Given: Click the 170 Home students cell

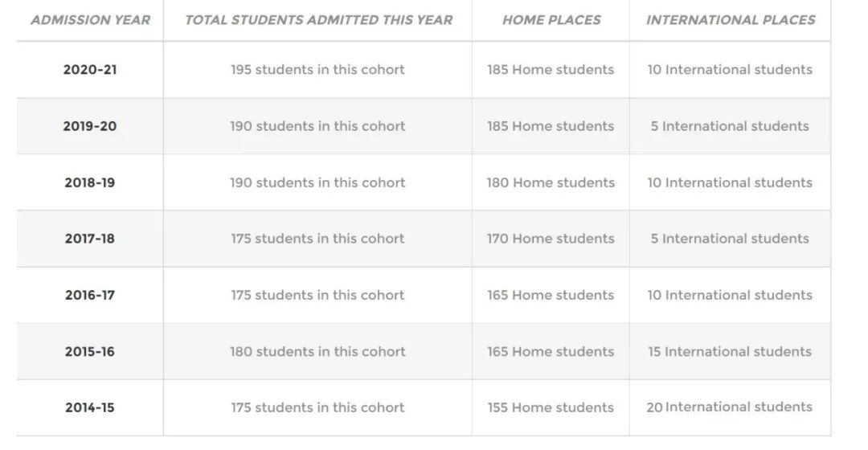Looking at the screenshot, I should pos(551,239).
